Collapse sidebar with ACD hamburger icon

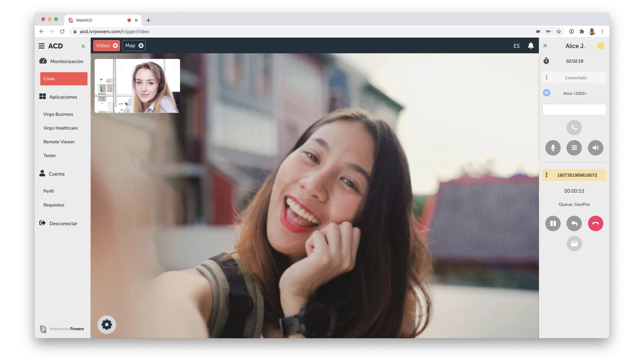click(42, 46)
